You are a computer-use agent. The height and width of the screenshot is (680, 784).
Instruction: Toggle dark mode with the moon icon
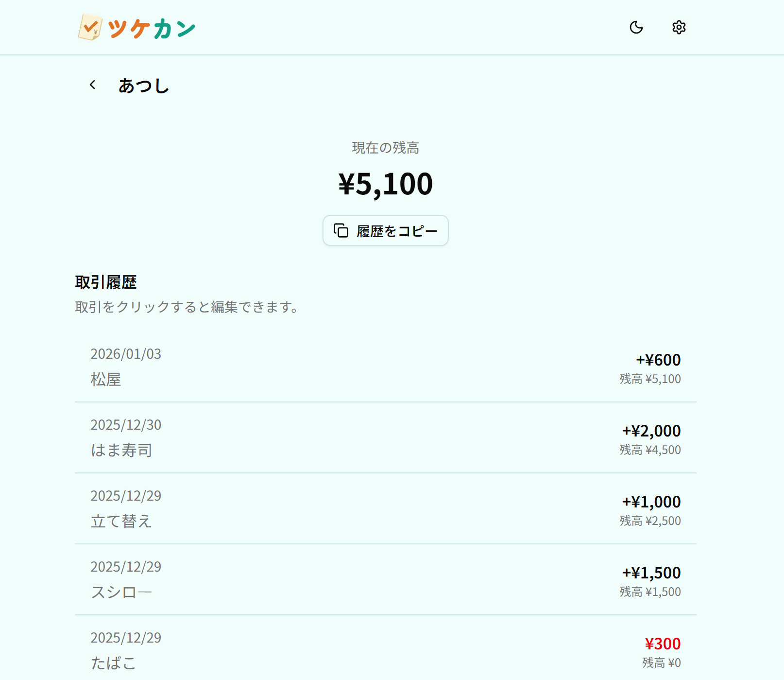636,28
